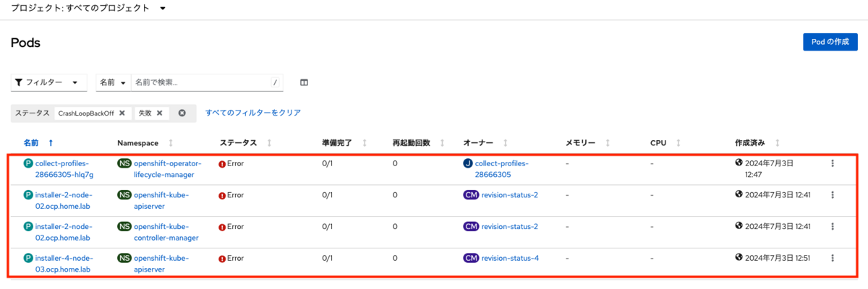The width and height of the screenshot is (868, 289).
Task: Sort by 準備完了 column
Action: point(345,143)
